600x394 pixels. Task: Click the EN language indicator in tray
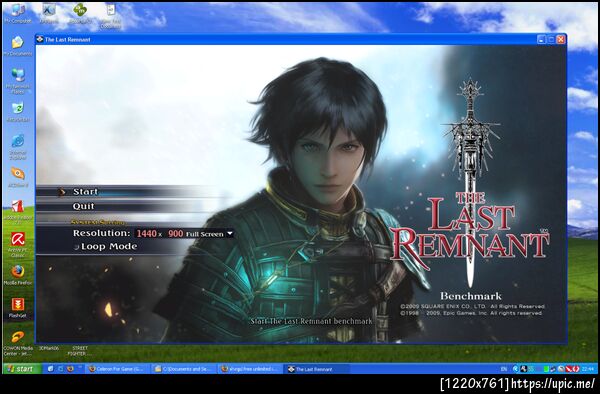tap(504, 369)
